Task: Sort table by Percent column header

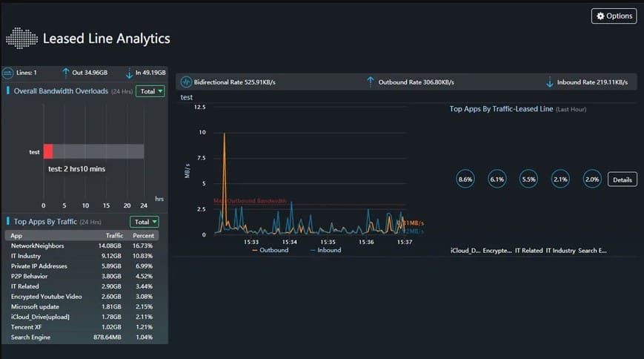Action: point(143,235)
